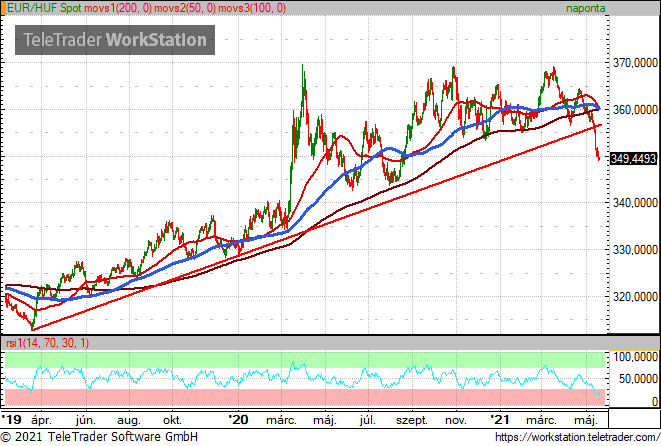Click the '20 year label on time axis
661x446 pixels.
239,420
